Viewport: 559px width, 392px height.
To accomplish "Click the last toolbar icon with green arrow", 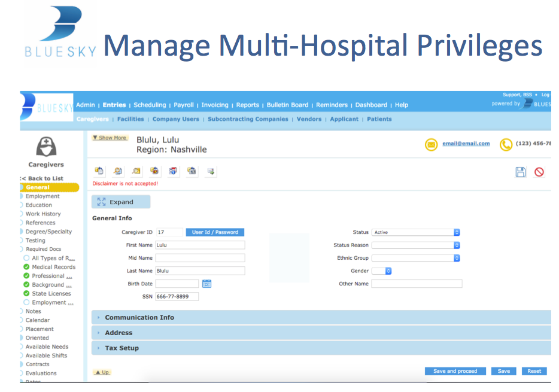I will 211,171.
